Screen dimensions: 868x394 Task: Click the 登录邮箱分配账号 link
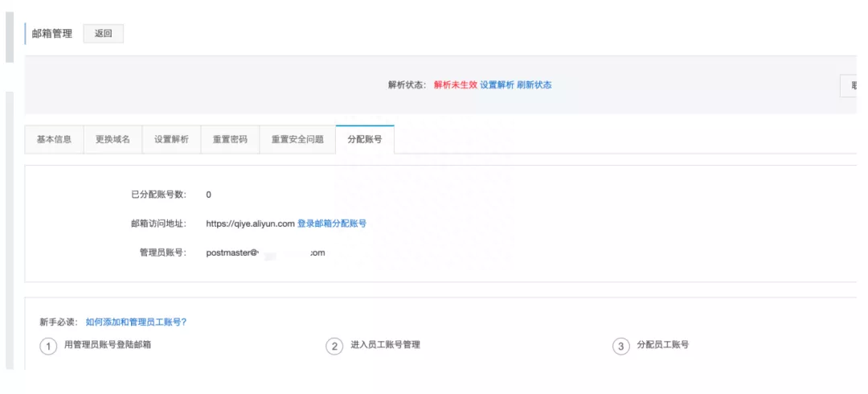pyautogui.click(x=332, y=224)
